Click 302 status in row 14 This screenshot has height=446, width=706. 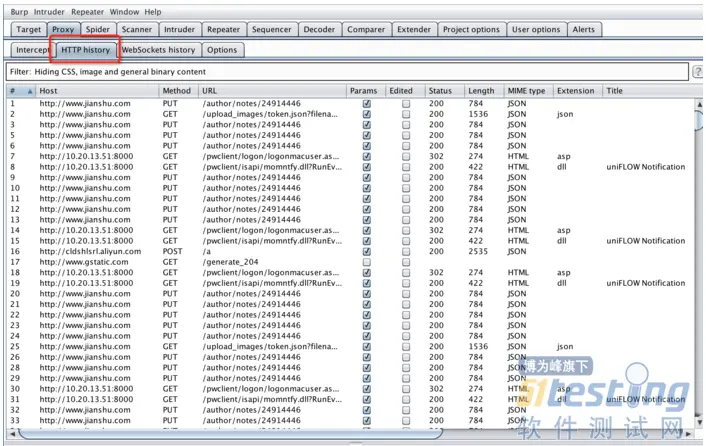point(436,230)
